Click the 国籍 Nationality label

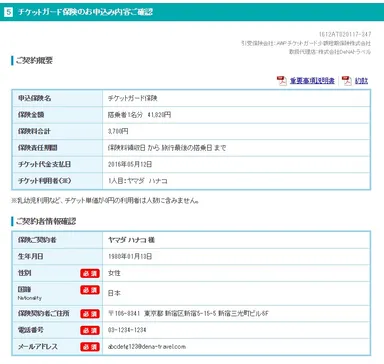click(x=30, y=293)
